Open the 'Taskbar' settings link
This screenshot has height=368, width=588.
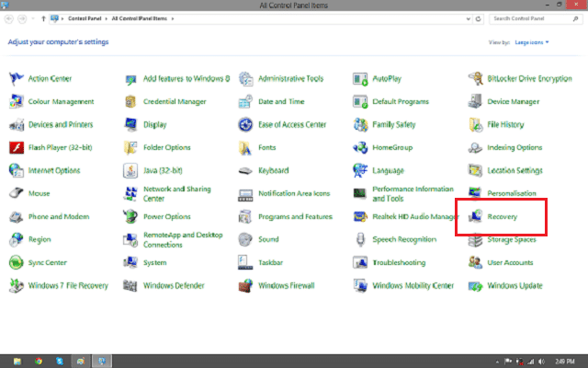point(271,262)
